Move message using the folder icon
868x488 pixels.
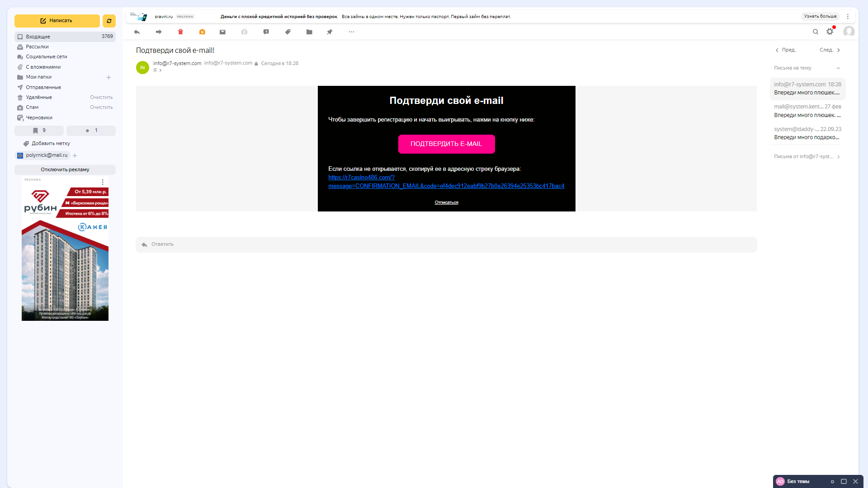tap(309, 32)
